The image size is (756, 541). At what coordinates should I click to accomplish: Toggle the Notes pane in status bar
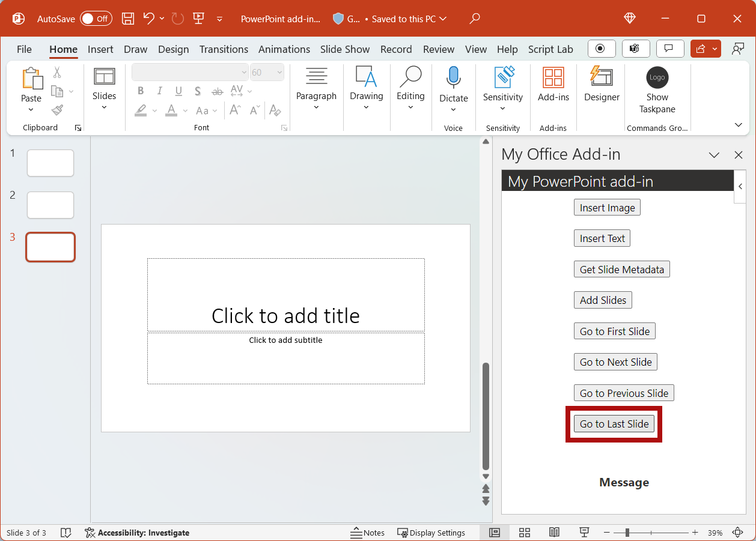click(x=367, y=533)
